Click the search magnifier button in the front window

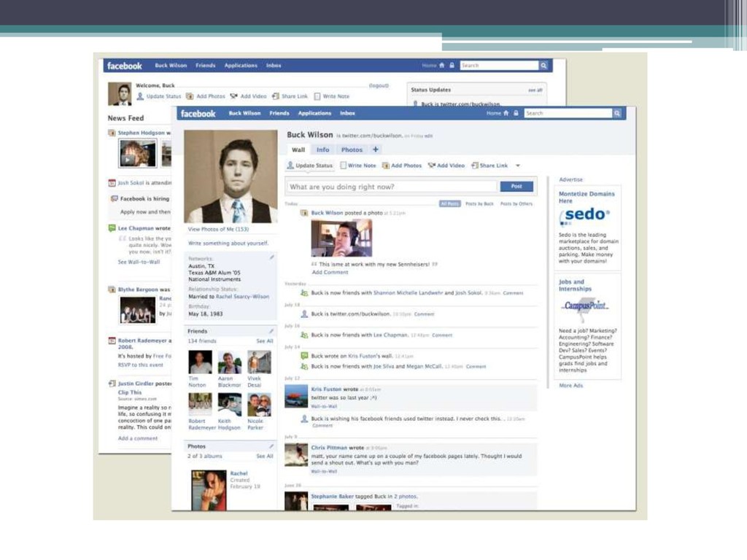617,113
